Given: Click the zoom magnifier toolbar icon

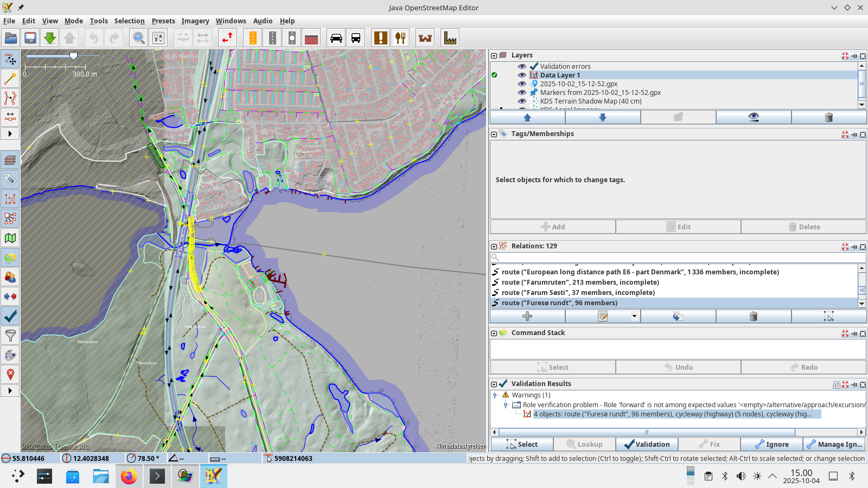Looking at the screenshot, I should click(x=139, y=38).
